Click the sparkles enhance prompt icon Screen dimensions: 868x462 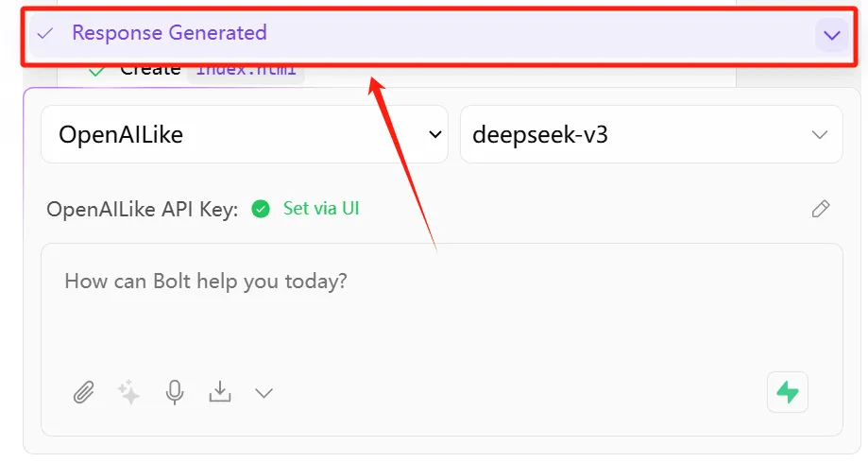128,391
